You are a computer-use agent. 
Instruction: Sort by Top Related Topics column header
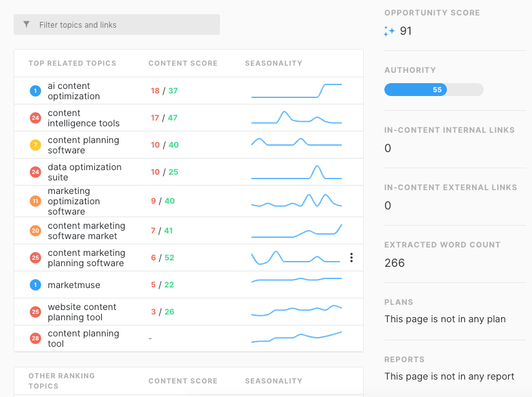tap(72, 63)
